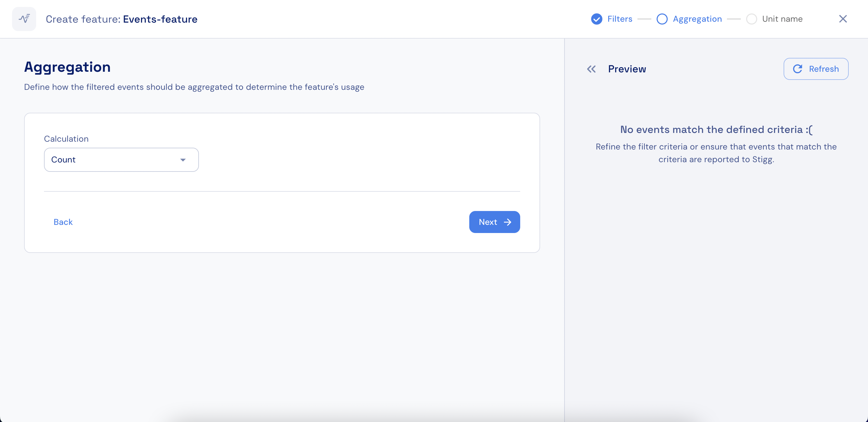
Task: Select the Unit name step circle
Action: (x=751, y=19)
